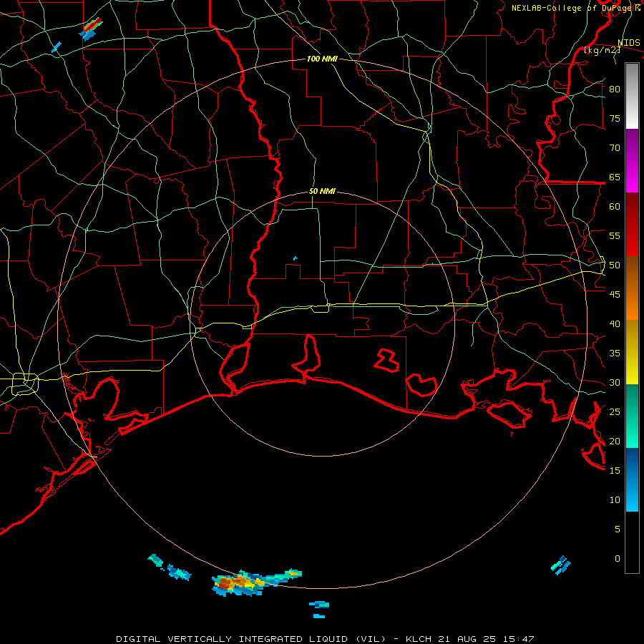Click the scale value 80
The width and height of the screenshot is (644, 644).
point(615,89)
